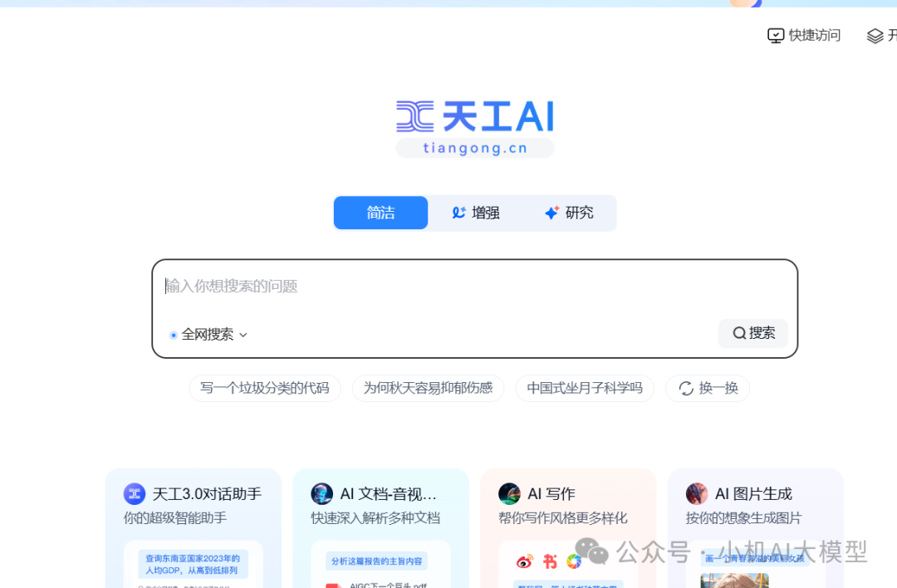
Task: Click the colorful circle icon in AI 写作 card
Action: point(574,561)
